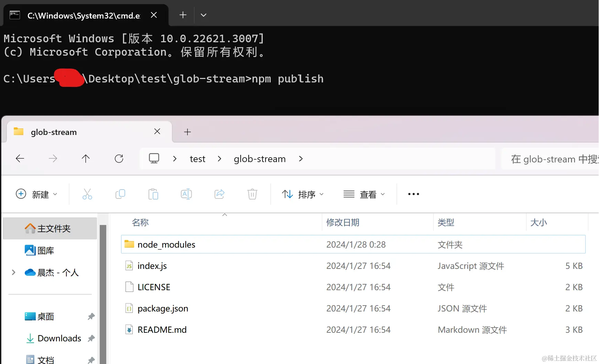Unpin Documents (文档) using its pin icon
Image resolution: width=599 pixels, height=364 pixels.
[91, 360]
